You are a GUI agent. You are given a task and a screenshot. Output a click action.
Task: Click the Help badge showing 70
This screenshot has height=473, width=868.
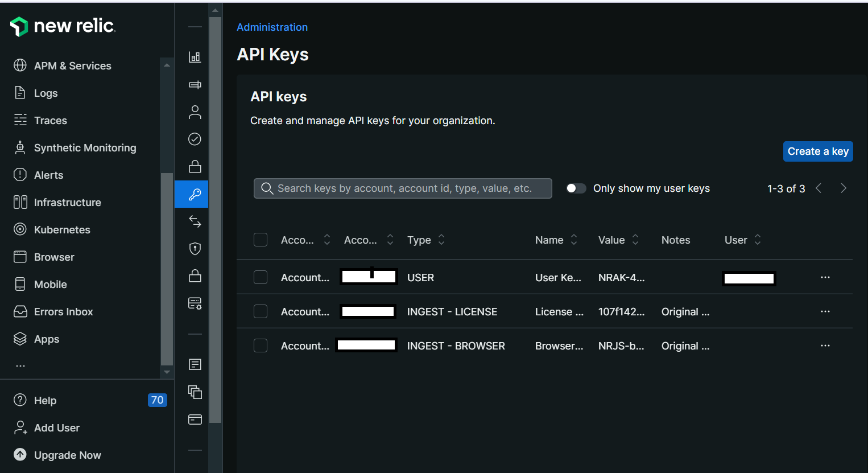157,400
